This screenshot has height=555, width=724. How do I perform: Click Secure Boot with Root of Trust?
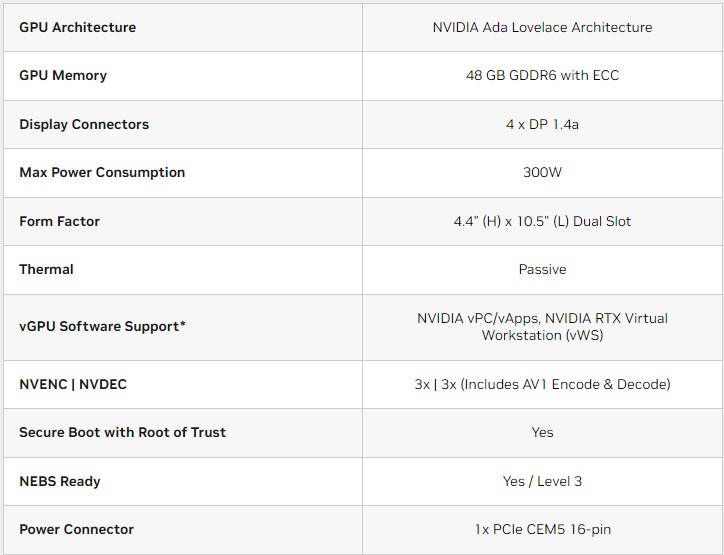(x=122, y=432)
